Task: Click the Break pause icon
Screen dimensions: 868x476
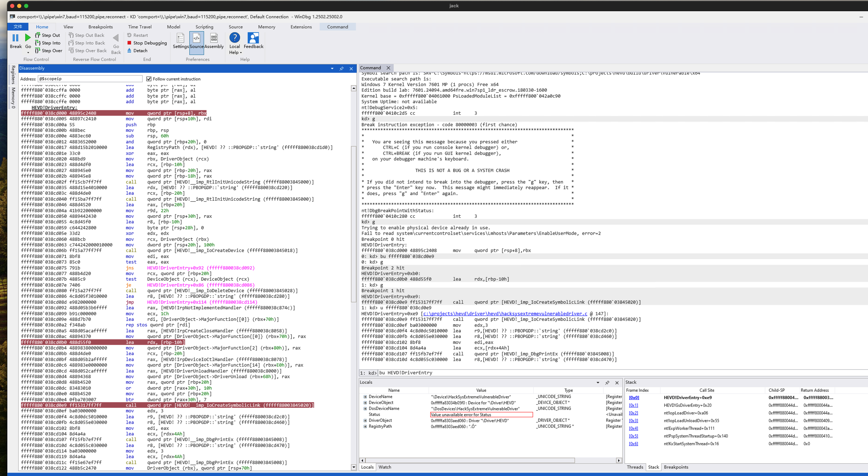Action: pyautogui.click(x=15, y=38)
